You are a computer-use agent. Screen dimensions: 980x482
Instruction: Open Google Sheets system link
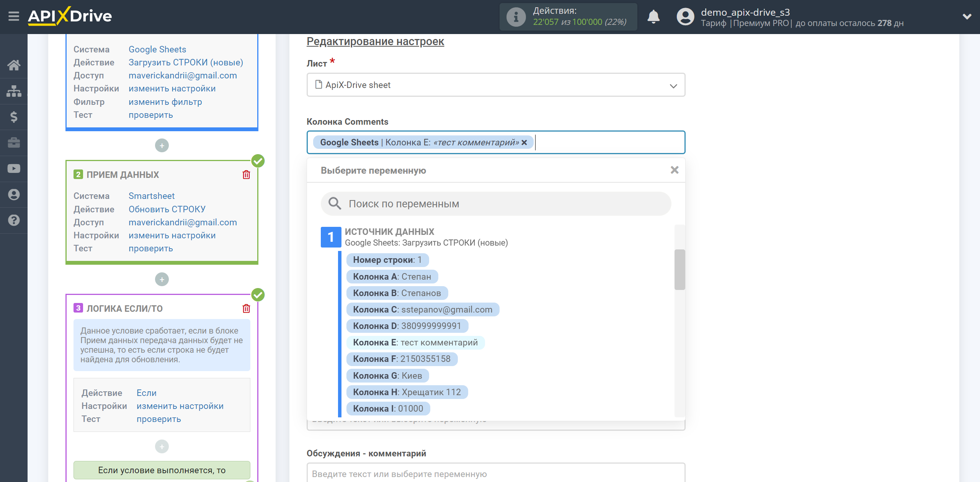click(157, 49)
